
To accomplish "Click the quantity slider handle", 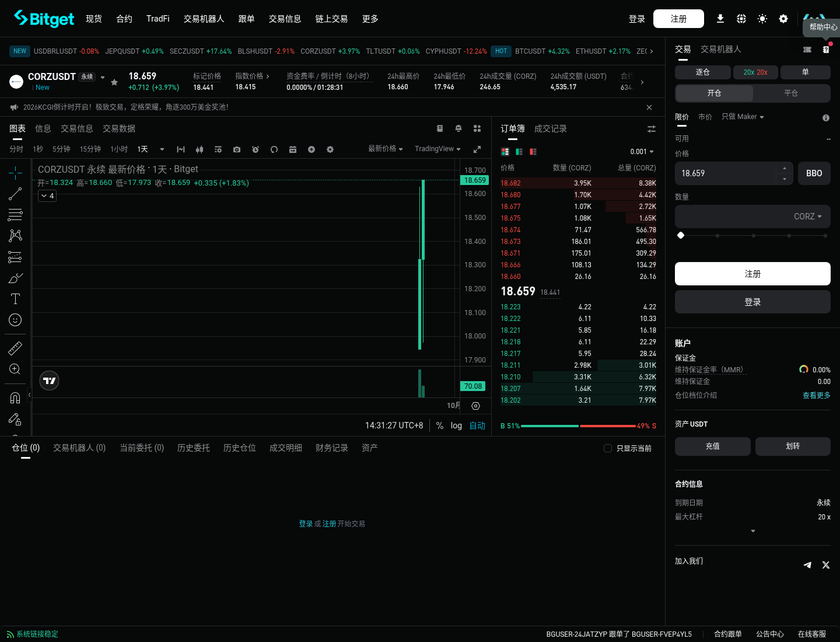I will tap(681, 235).
